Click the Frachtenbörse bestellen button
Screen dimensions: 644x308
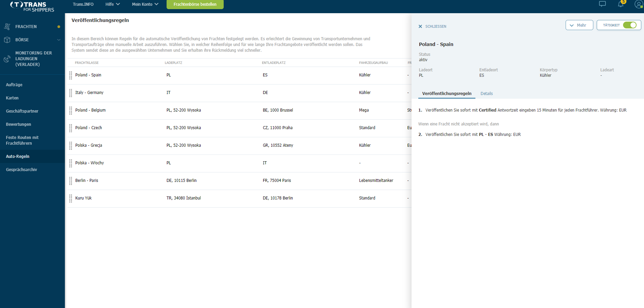pos(195,4)
